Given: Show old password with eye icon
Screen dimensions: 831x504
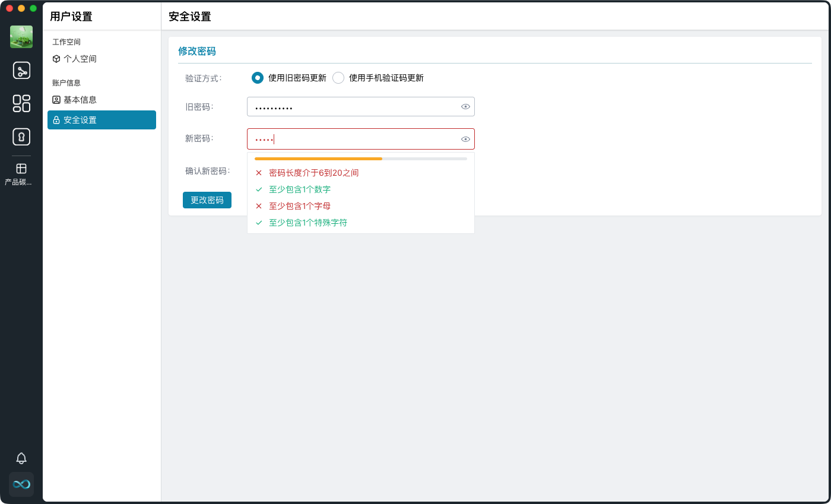Looking at the screenshot, I should 465,107.
